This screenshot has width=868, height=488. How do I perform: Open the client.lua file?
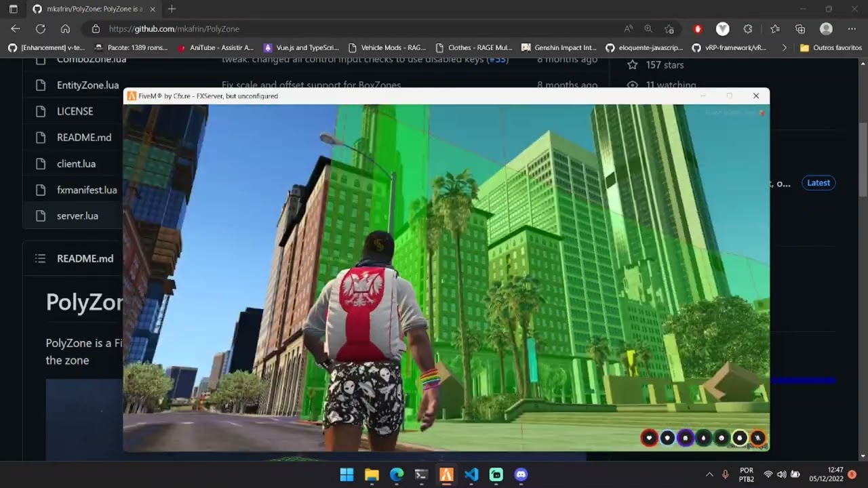click(x=76, y=163)
